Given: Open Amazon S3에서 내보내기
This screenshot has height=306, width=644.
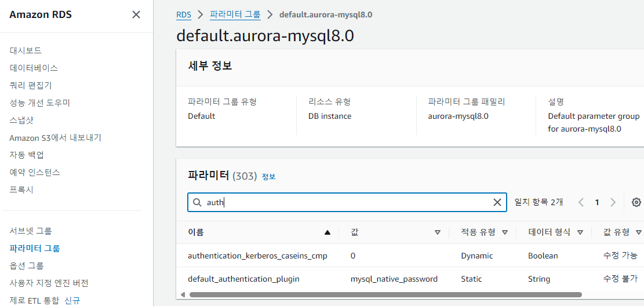Looking at the screenshot, I should (x=56, y=137).
